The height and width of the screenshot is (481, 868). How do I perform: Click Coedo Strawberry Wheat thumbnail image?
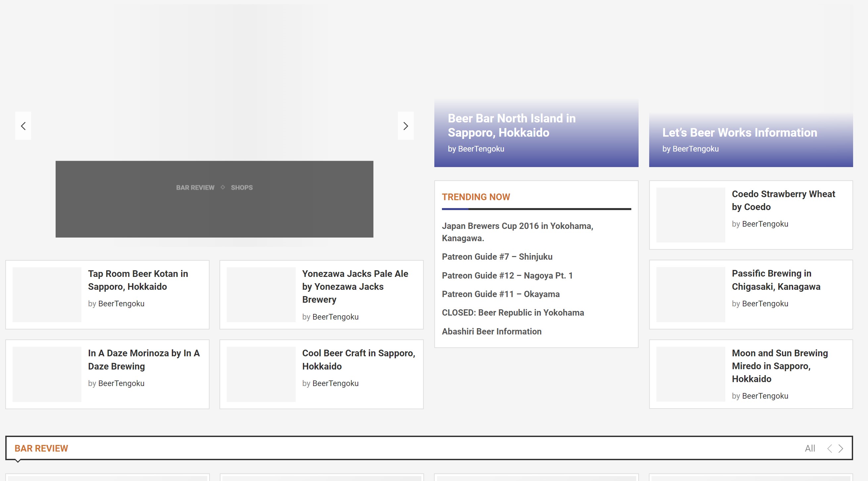coord(691,215)
